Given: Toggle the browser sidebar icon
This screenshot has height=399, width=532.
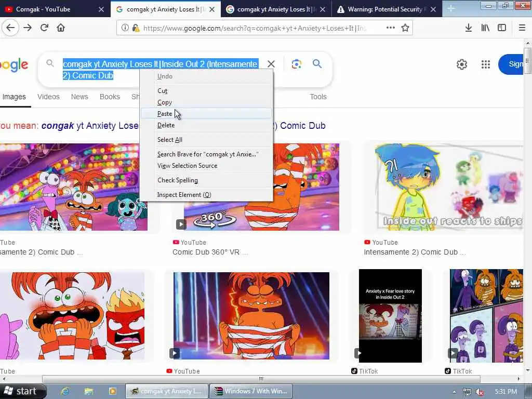Looking at the screenshot, I should 502,28.
